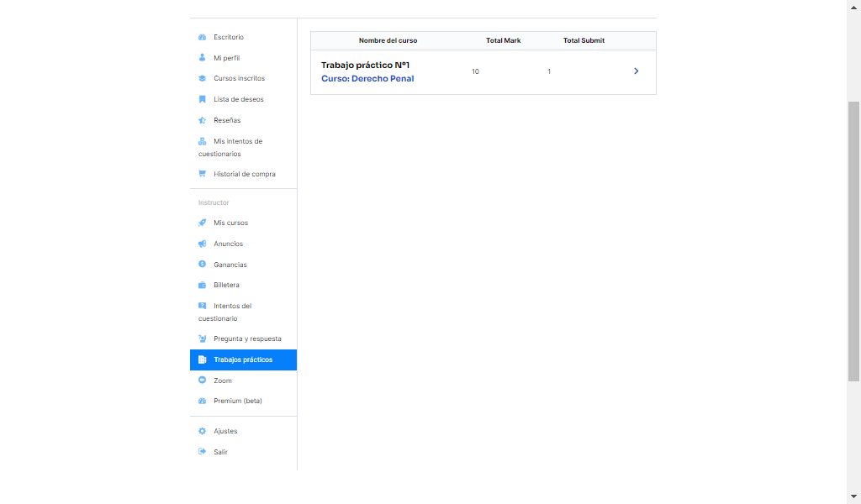The height and width of the screenshot is (504, 861).
Task: Click the Reseñas star icon
Action: 202,120
